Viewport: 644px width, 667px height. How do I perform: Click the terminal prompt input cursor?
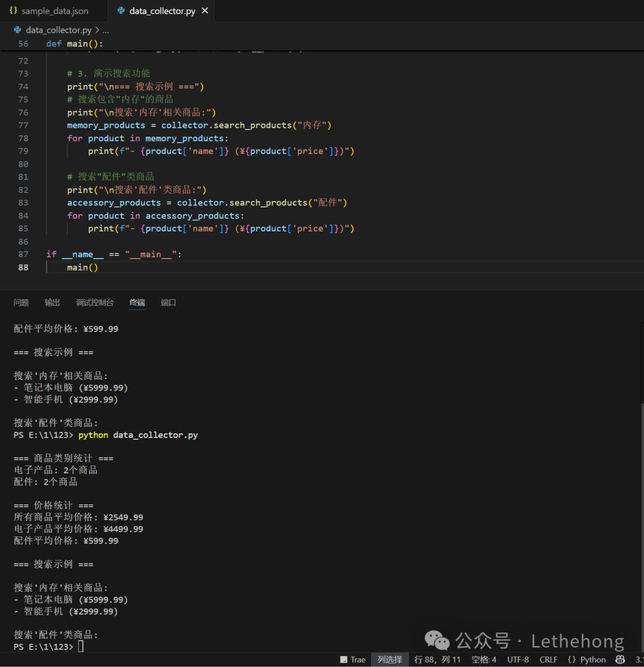[x=80, y=647]
